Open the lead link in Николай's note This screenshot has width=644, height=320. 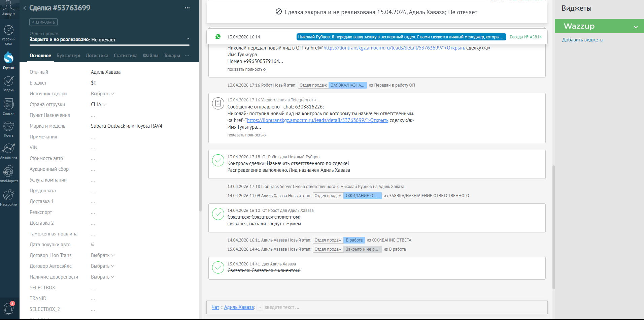tap(394, 48)
